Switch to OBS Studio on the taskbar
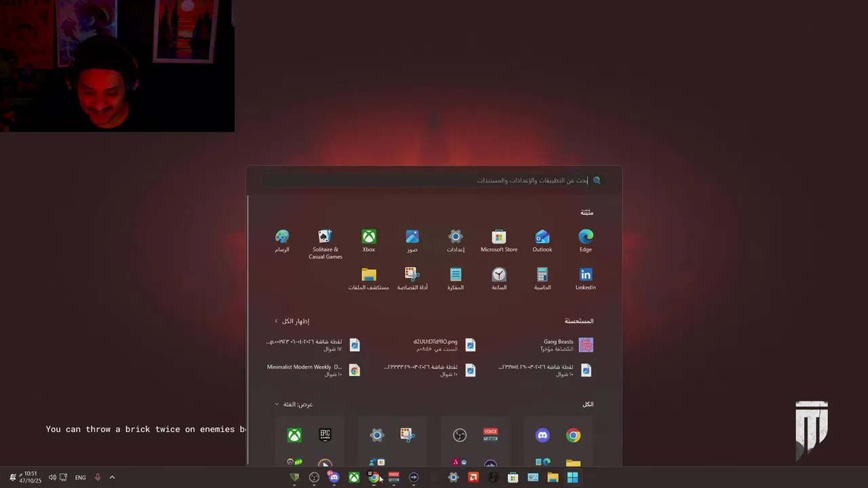 coord(314,477)
